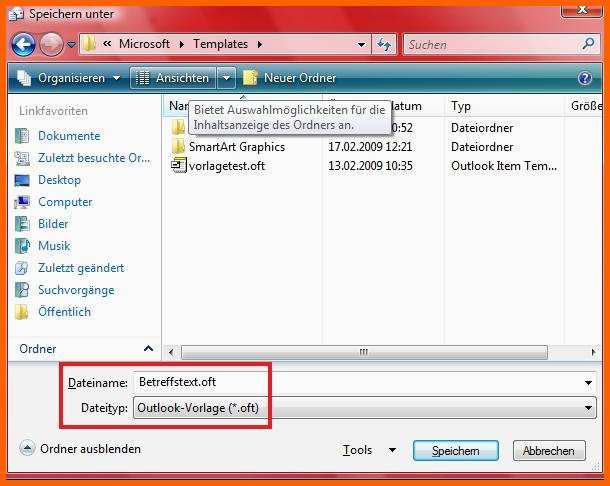610x486 pixels.
Task: Click the Dokumente icon
Action: [22, 136]
